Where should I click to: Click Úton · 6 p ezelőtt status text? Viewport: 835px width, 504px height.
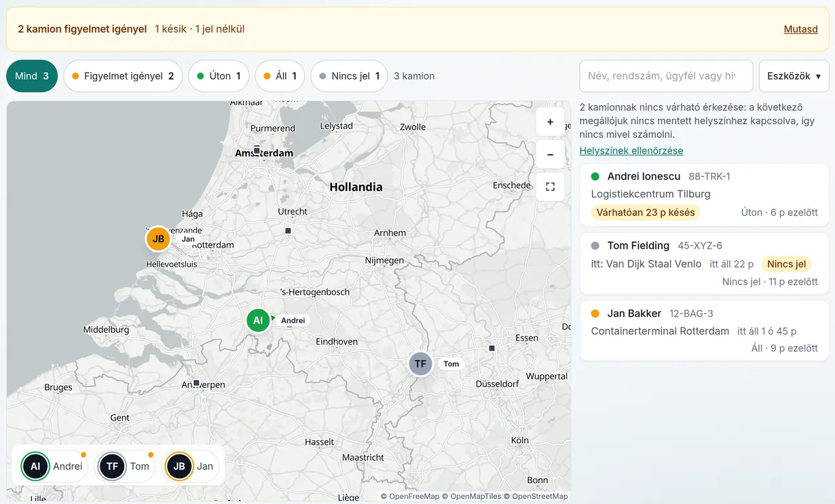coord(779,212)
